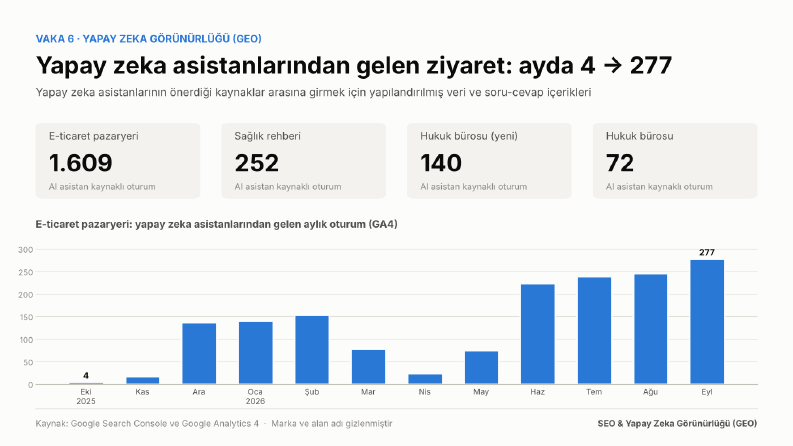Click the 300 y-axis label

pyautogui.click(x=25, y=249)
